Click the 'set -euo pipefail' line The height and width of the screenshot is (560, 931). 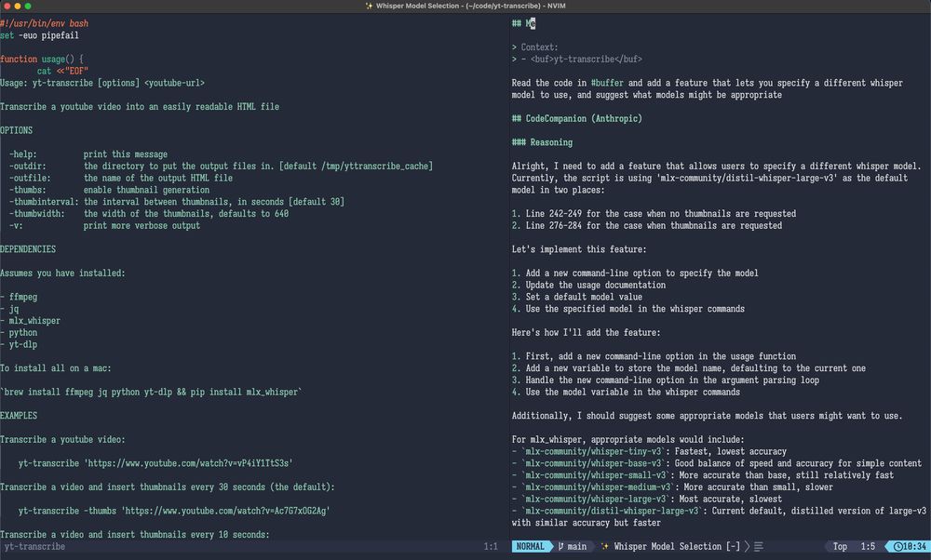pos(39,35)
